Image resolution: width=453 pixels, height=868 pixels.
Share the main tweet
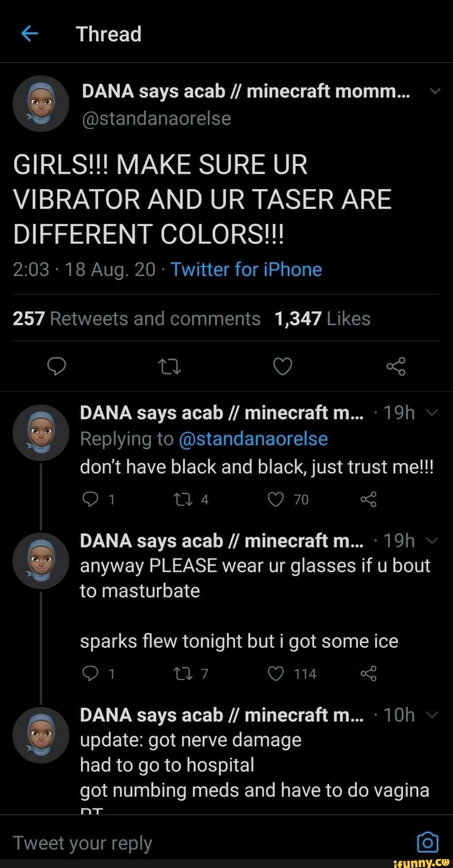[x=395, y=367]
